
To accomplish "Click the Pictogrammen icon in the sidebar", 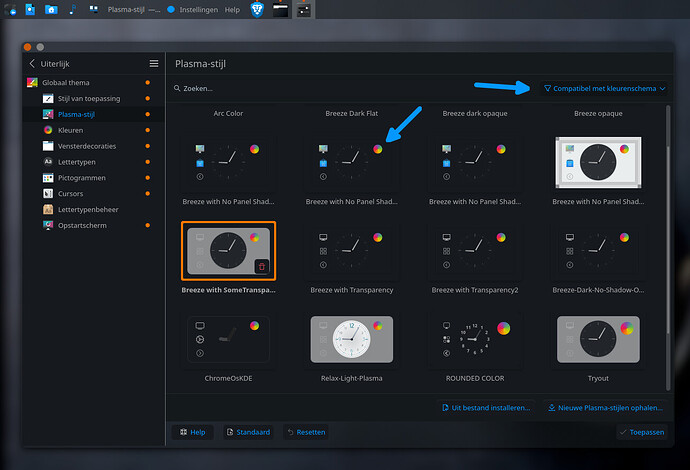I will 48,178.
